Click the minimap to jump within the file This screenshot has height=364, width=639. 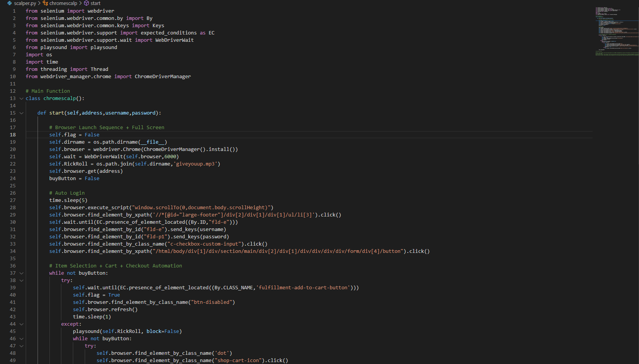coord(615,31)
